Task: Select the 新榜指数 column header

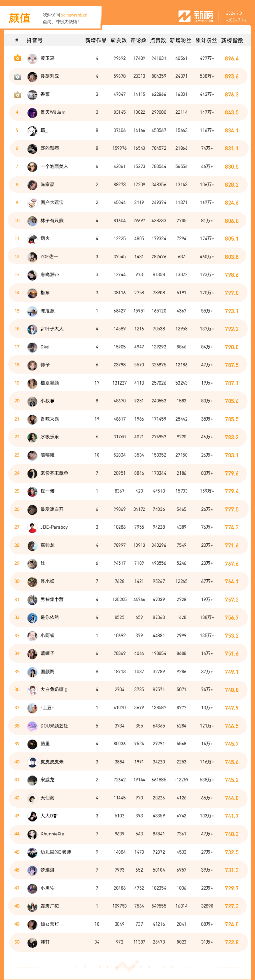Action: click(x=232, y=40)
